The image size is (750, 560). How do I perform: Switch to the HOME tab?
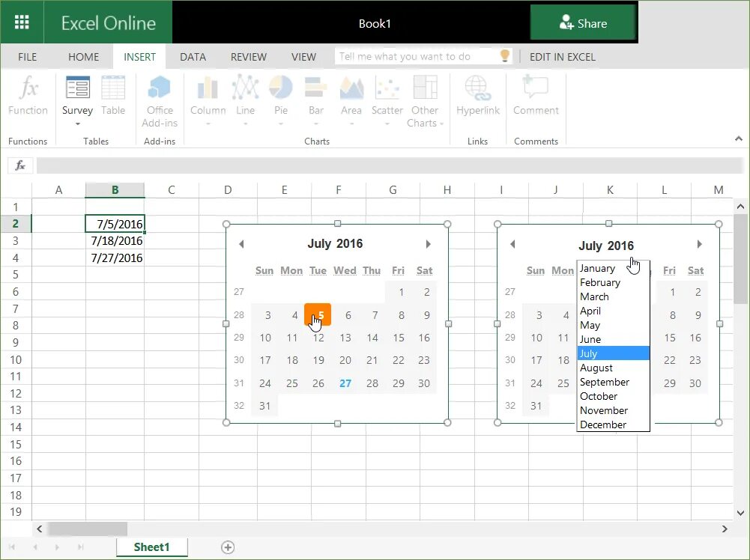point(83,57)
